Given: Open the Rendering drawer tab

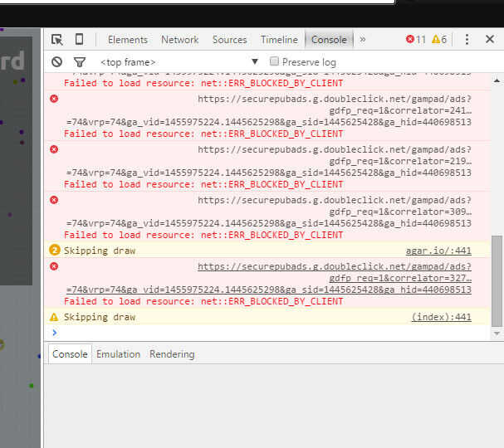Looking at the screenshot, I should (172, 354).
